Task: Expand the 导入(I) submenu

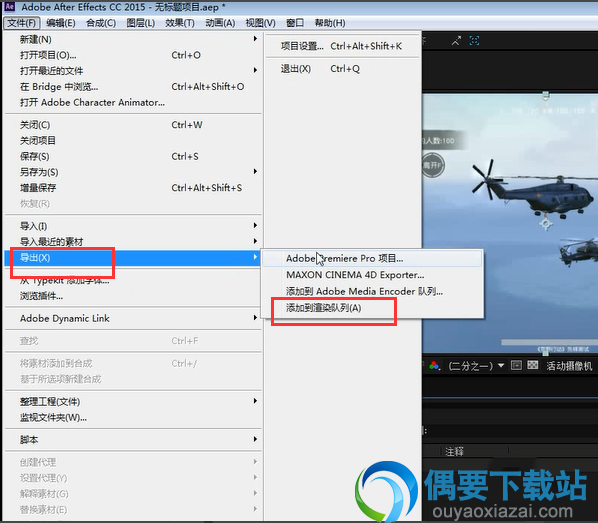Action: coord(133,226)
